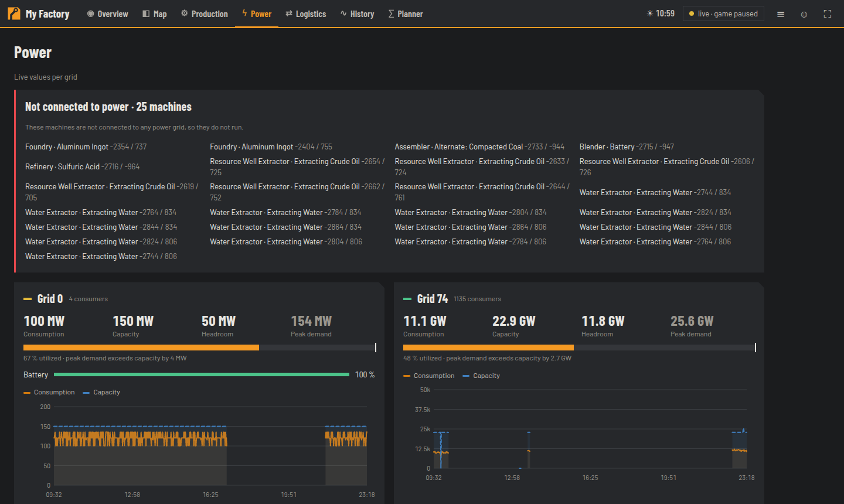Click the Grid 74 consumption chart area
844x504 pixels.
point(590,429)
